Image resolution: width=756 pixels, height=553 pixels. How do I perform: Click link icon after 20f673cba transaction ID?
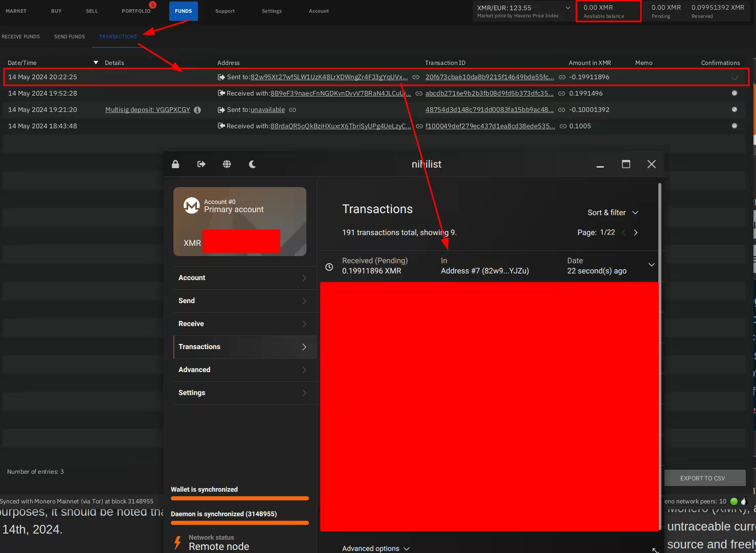[562, 77]
